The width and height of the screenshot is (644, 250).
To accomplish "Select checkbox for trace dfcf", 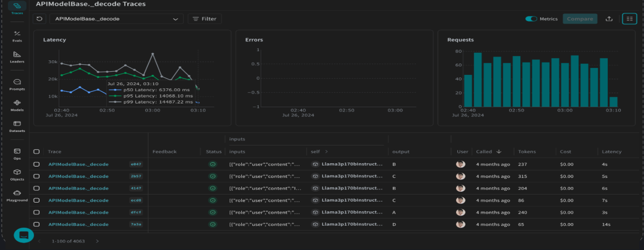I will 37,213.
